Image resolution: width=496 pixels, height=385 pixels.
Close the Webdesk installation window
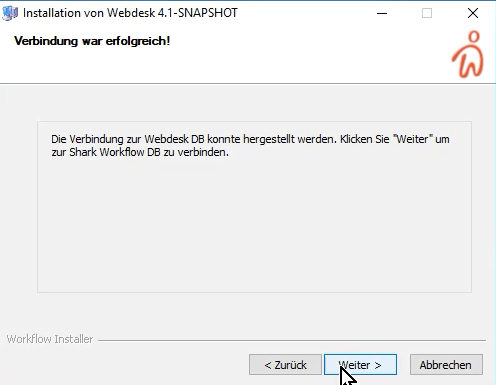[473, 13]
